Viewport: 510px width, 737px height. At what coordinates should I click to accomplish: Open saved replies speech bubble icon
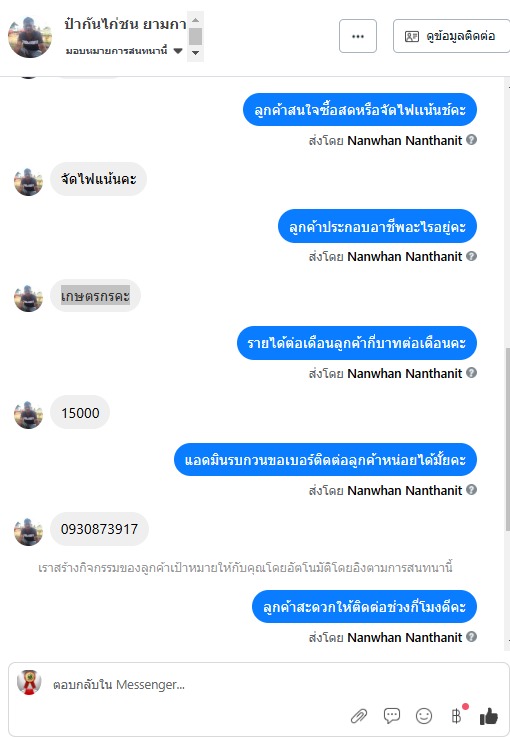392,716
